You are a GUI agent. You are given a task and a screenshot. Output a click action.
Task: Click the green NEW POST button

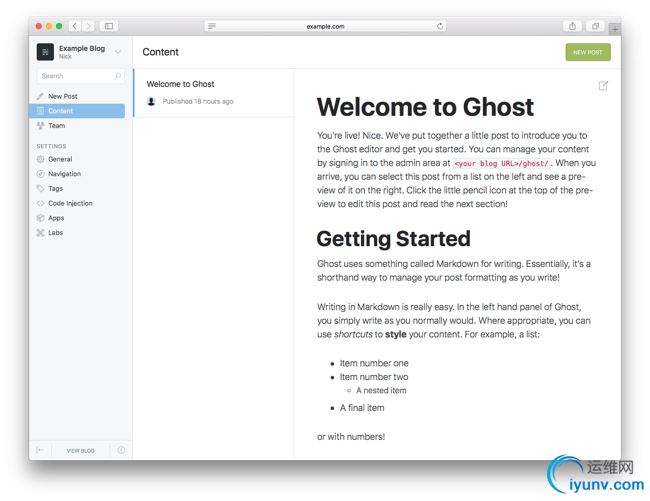tap(588, 52)
